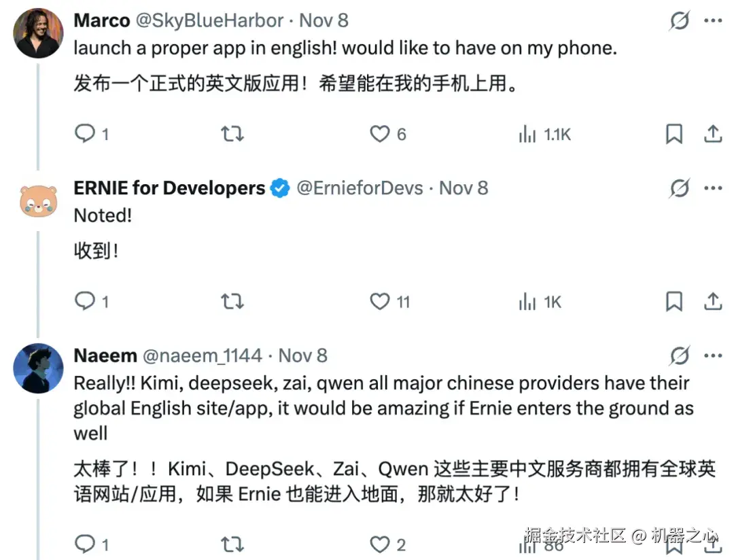This screenshot has width=734, height=560.
Task: Like ERNIE for Developers' reply
Action: tap(379, 301)
